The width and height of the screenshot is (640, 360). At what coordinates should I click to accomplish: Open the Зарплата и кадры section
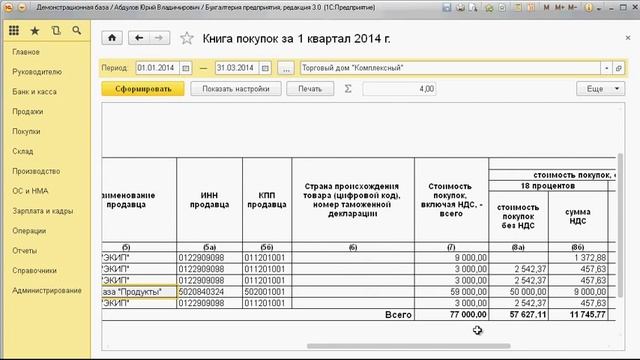[x=42, y=211]
